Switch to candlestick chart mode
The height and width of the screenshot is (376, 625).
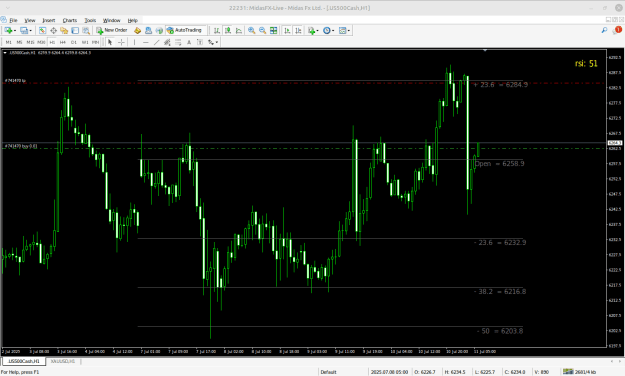click(228, 30)
